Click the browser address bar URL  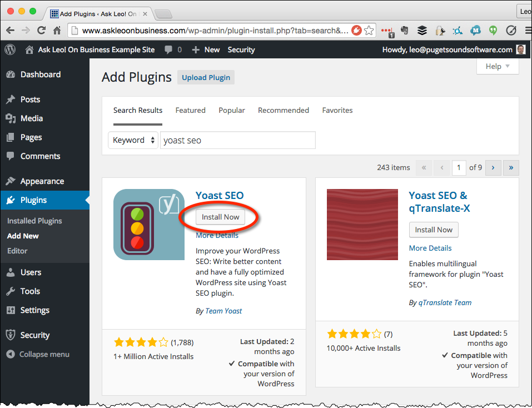(x=215, y=31)
